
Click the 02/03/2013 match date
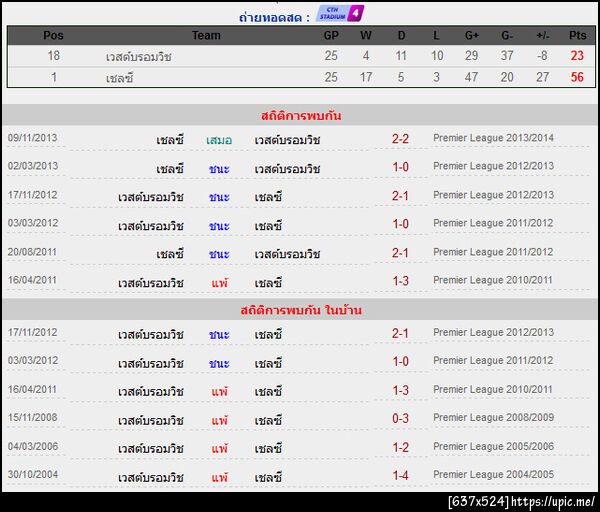pos(33,166)
